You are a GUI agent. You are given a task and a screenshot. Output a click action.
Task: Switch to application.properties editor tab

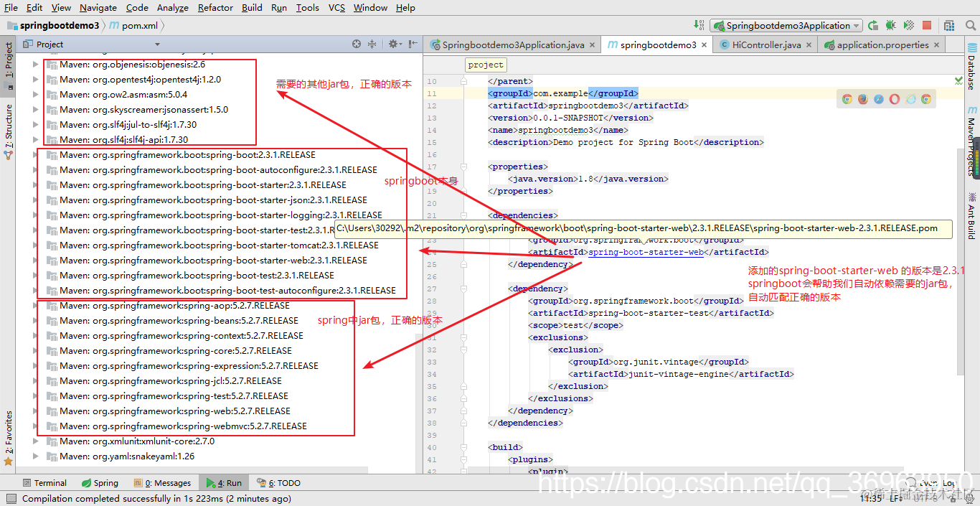882,44
